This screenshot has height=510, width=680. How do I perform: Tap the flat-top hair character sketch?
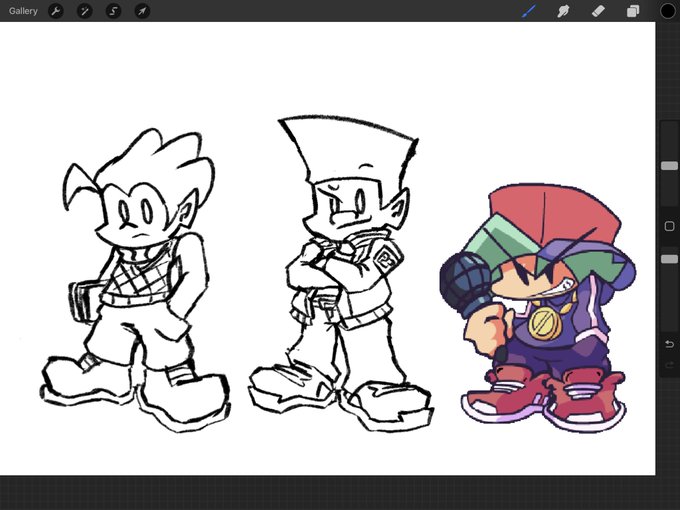[341, 273]
